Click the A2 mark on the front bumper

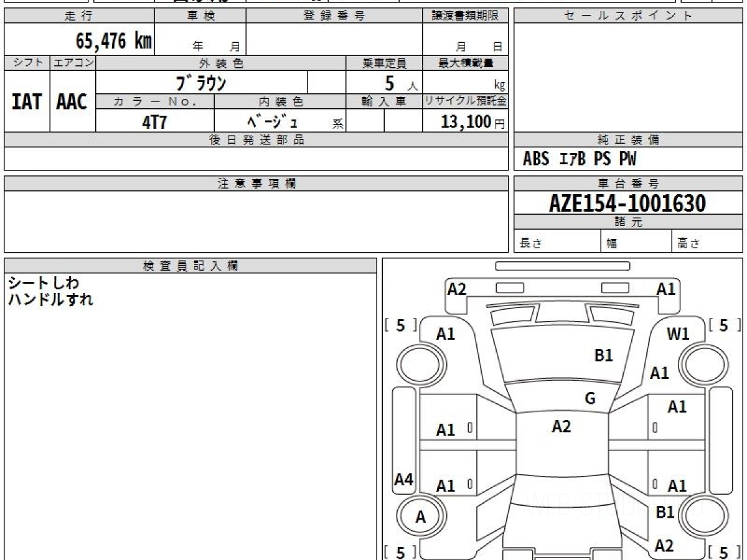[x=457, y=289]
